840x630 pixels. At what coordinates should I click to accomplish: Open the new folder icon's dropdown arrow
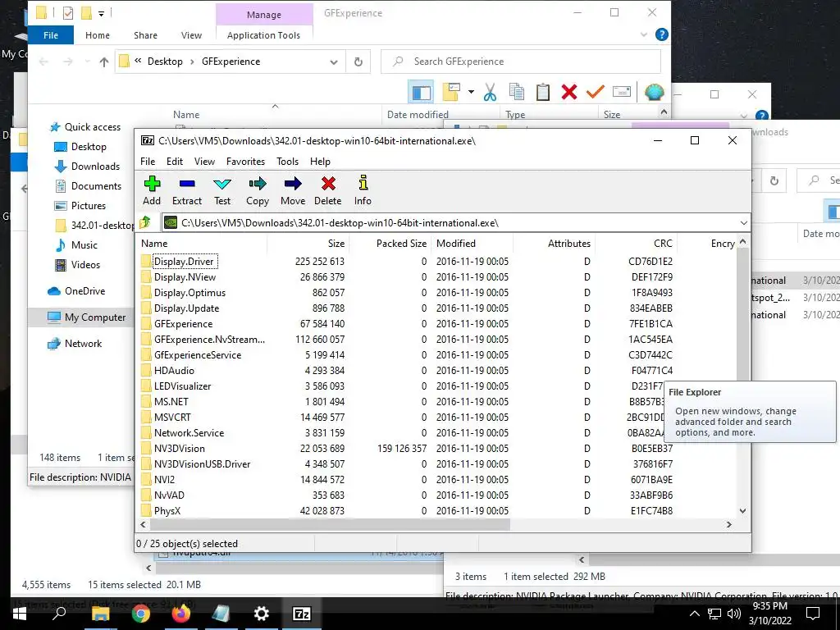pyautogui.click(x=471, y=92)
